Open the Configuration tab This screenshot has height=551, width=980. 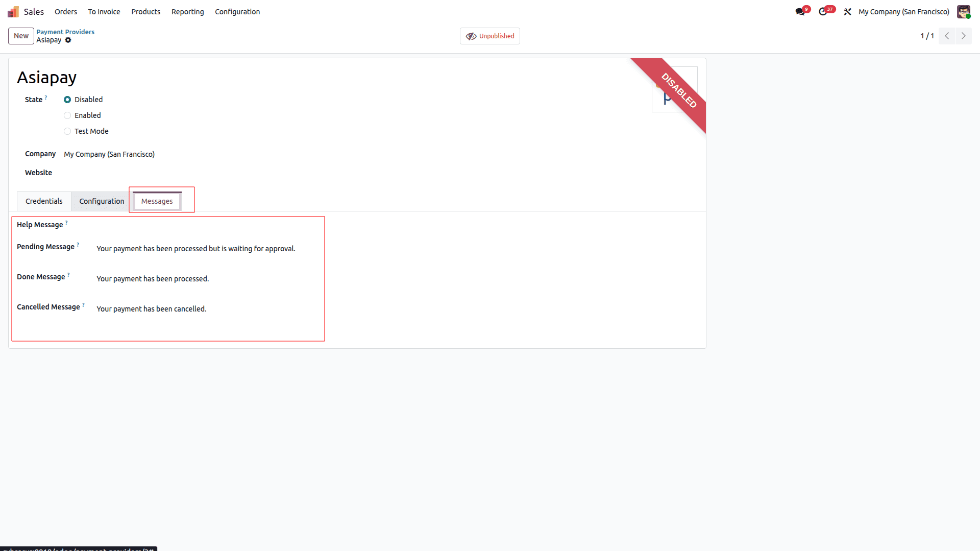tap(101, 201)
